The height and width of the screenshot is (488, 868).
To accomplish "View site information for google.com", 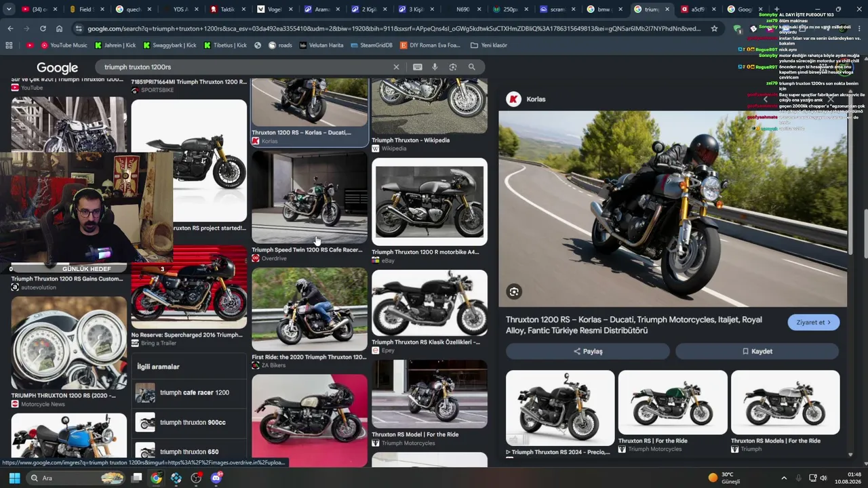I will click(x=79, y=28).
